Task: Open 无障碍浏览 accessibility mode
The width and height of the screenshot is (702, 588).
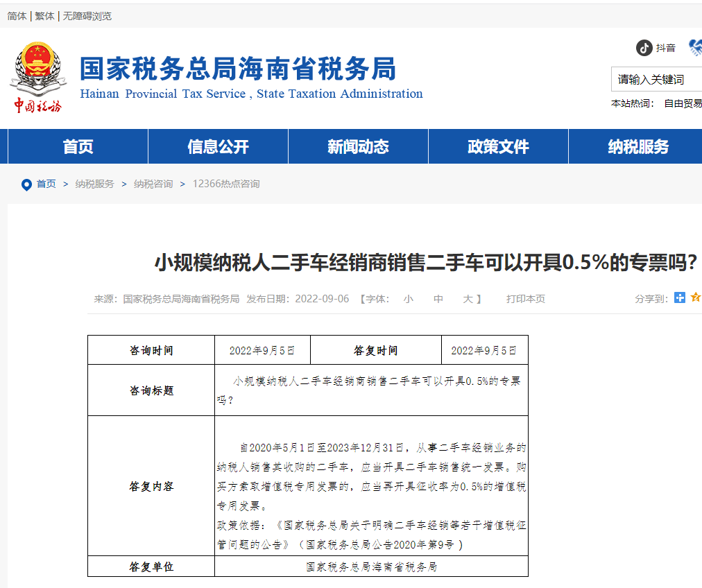Action: click(x=87, y=16)
